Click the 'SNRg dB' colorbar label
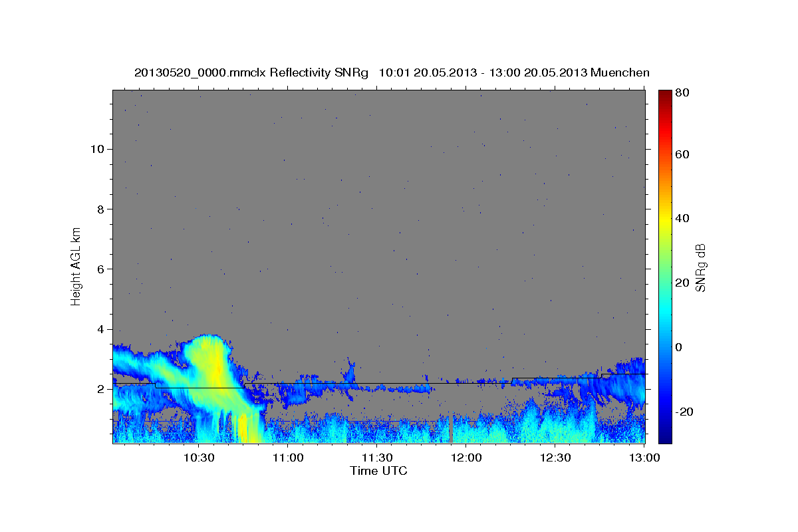The image size is (798, 532). click(x=700, y=267)
